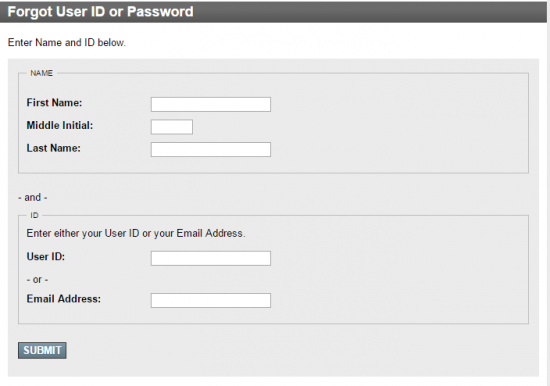This screenshot has height=386, width=550.
Task: Activate the Email Address input field
Action: pos(210,300)
